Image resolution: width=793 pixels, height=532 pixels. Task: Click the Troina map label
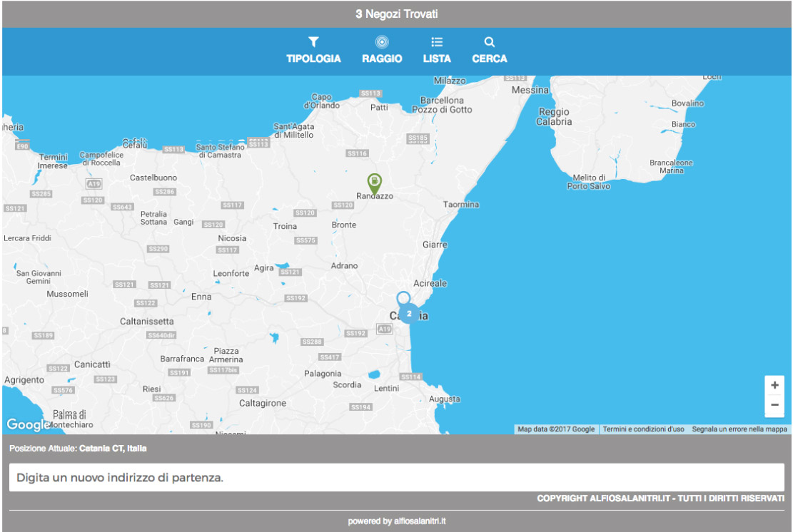(285, 226)
